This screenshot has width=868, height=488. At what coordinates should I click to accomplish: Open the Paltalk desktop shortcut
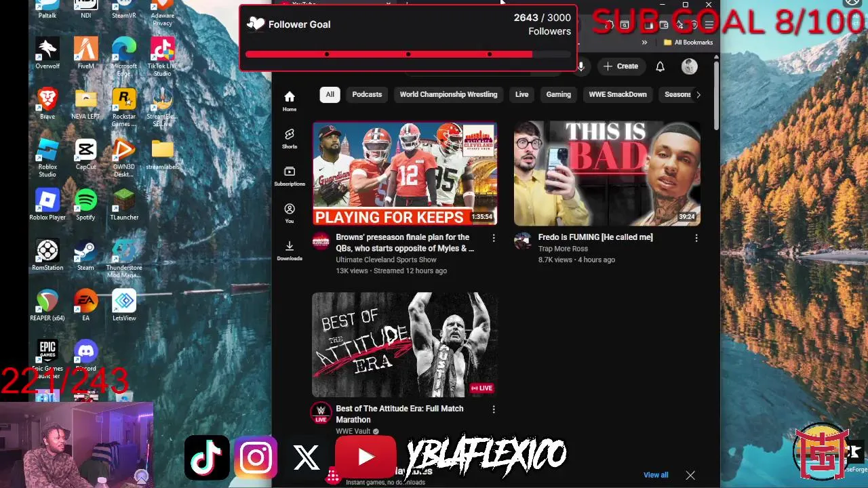(47, 9)
